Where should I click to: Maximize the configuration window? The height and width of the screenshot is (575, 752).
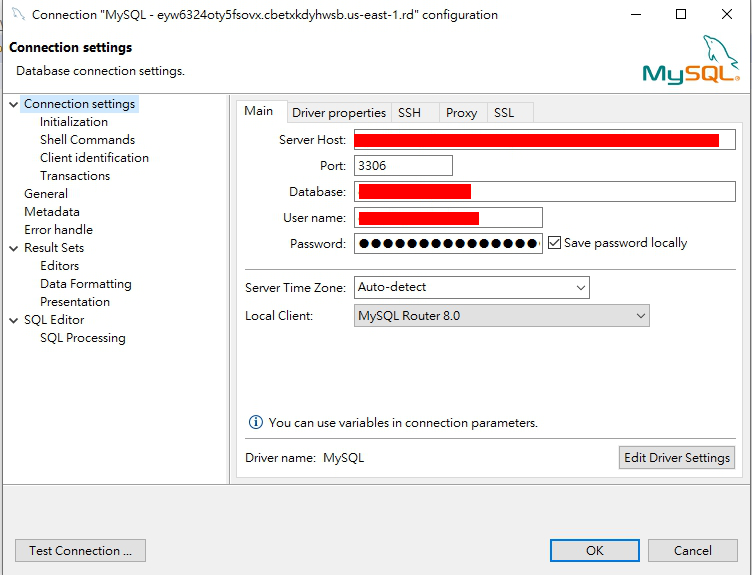[x=681, y=14]
